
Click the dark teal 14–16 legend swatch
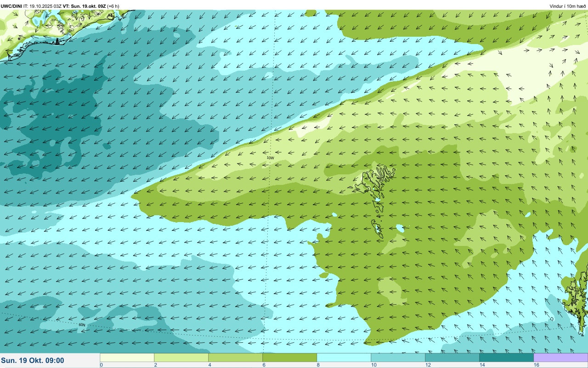pos(506,357)
